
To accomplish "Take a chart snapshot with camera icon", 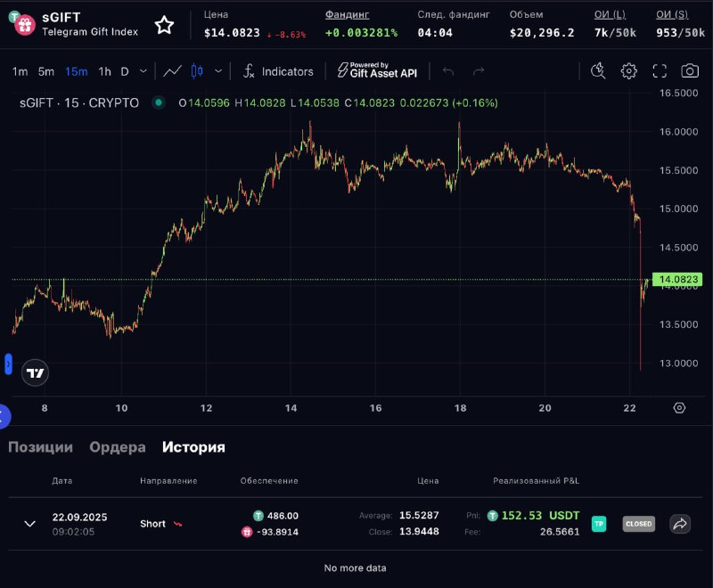I will (690, 71).
